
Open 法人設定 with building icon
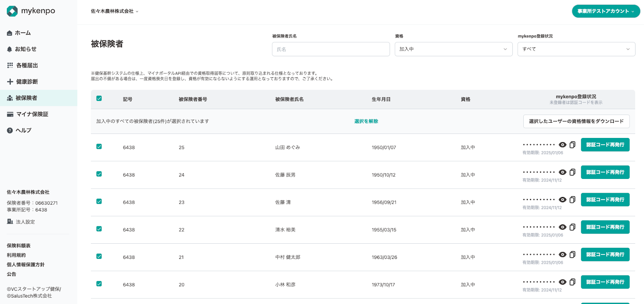(21, 222)
